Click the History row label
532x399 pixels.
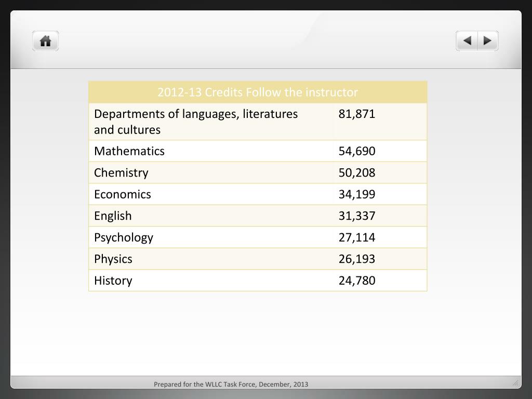[113, 281]
